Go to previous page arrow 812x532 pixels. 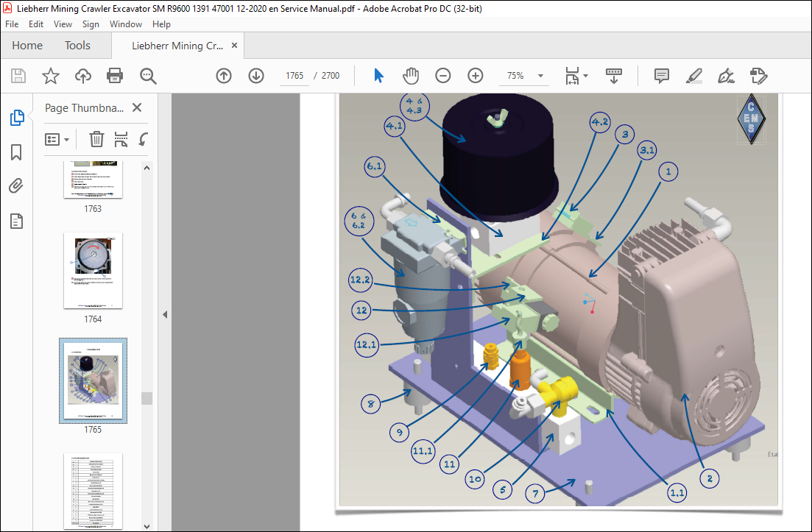click(x=224, y=76)
